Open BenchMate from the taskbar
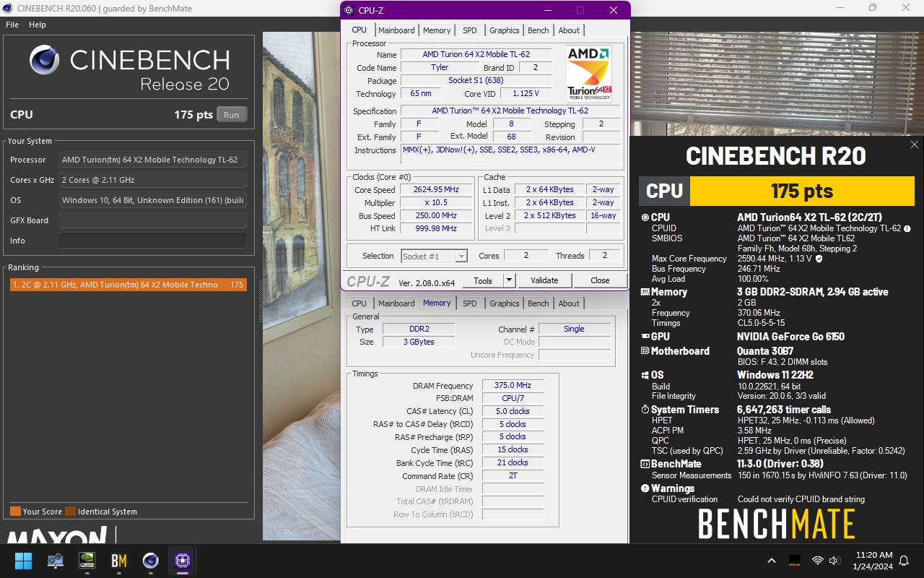The image size is (924, 578). 119,561
